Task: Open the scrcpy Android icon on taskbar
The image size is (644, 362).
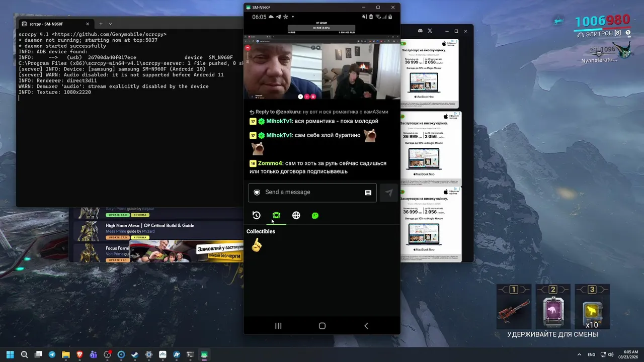Action: (x=204, y=354)
